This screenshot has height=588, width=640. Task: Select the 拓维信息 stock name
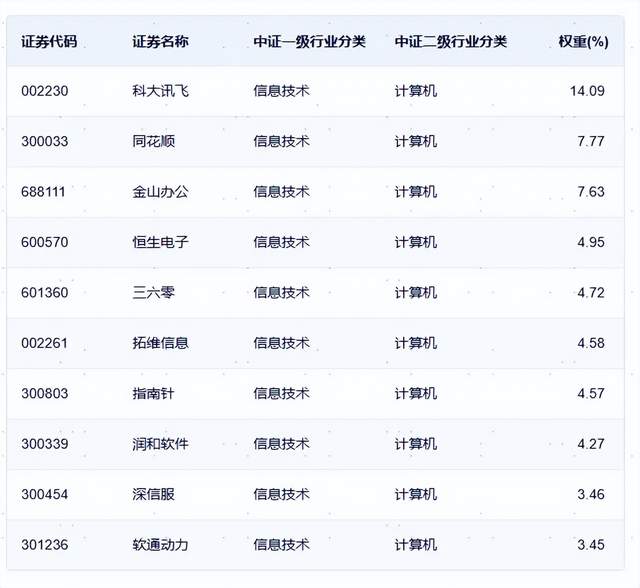tap(160, 343)
